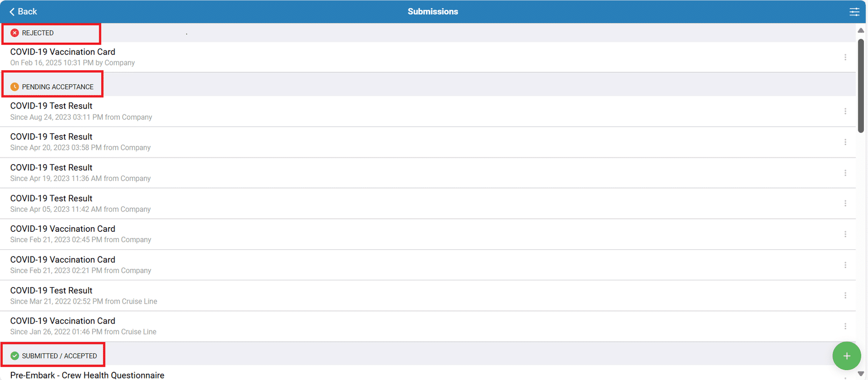Open options for Test Result since Apr 05, 2023

(845, 203)
